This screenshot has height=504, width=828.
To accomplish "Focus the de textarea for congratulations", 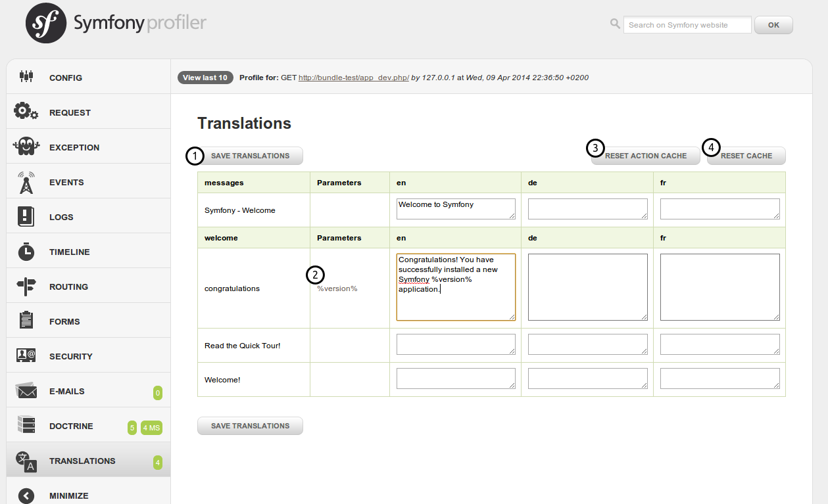I will [x=588, y=287].
